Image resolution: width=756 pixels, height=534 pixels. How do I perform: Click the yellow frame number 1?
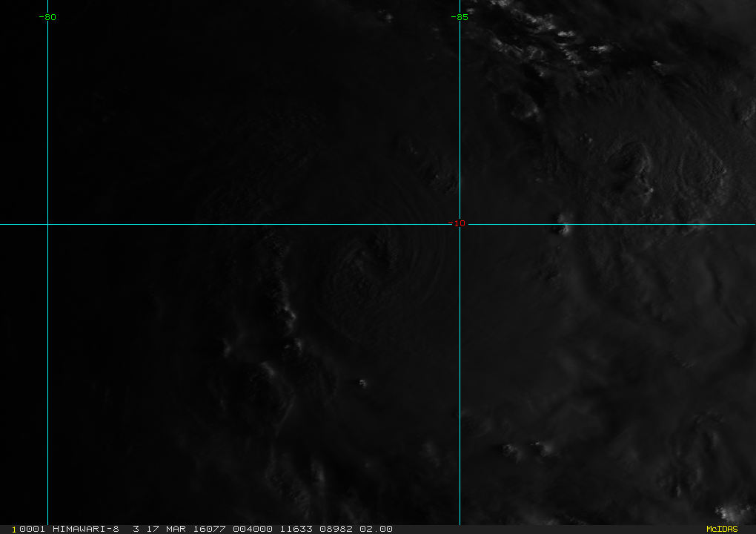click(x=13, y=529)
